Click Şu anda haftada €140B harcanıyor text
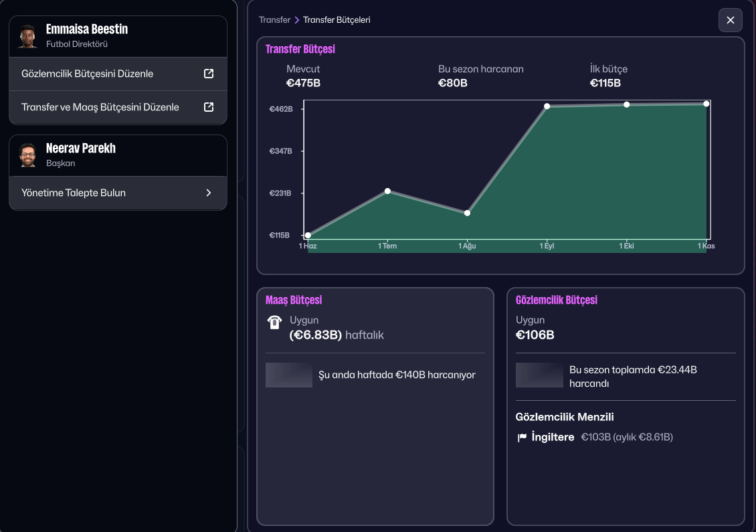The image size is (756, 532). [x=397, y=375]
